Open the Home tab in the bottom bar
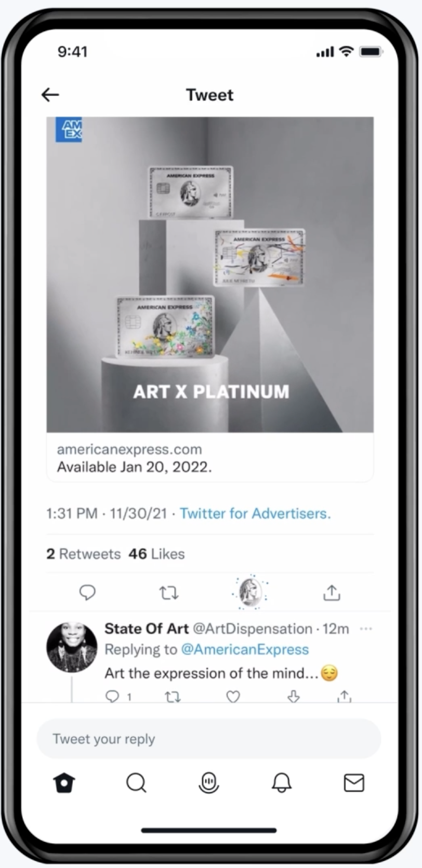 [64, 783]
